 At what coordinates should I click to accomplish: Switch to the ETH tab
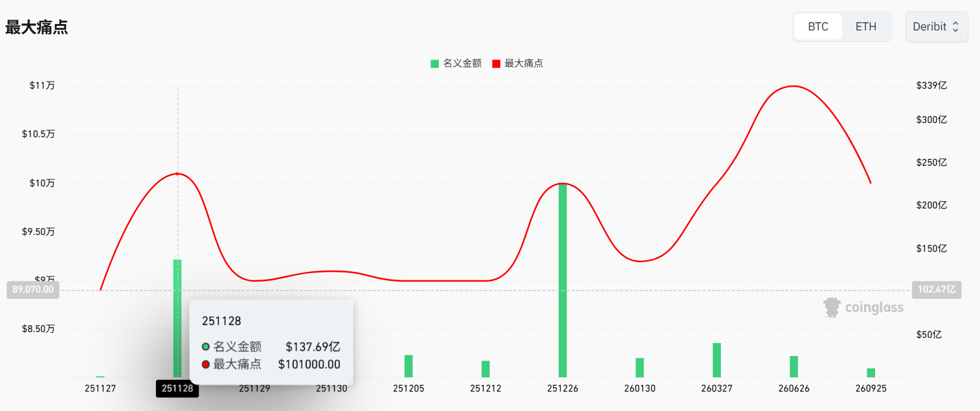865,27
